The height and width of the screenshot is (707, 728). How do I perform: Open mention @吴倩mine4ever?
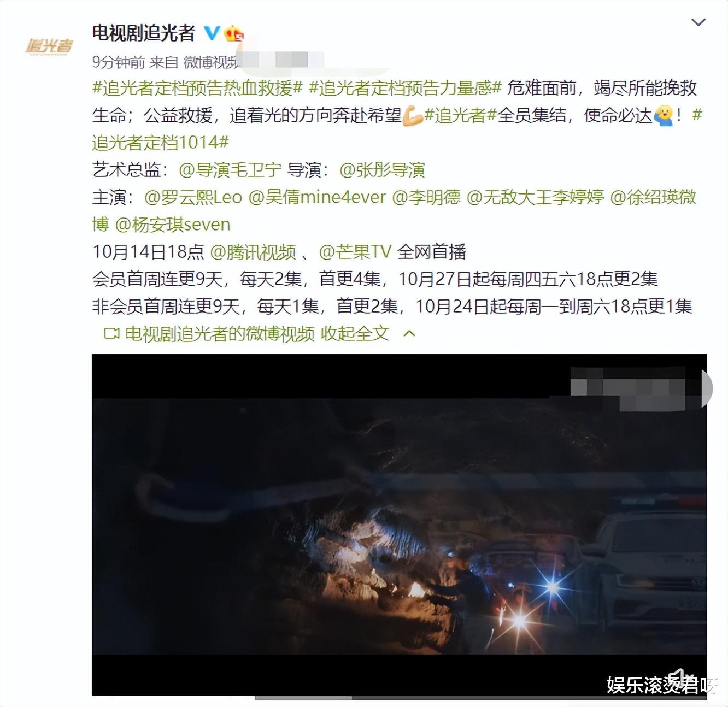(x=317, y=197)
